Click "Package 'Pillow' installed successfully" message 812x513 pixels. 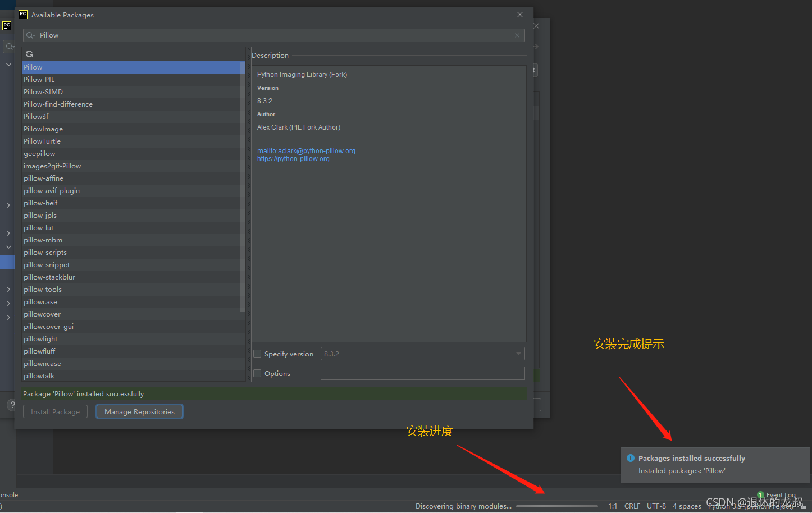click(x=83, y=394)
